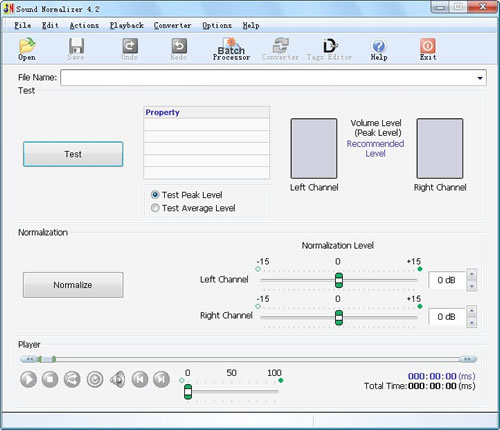Decrease Right Channel dB with down arrow

coord(471,322)
